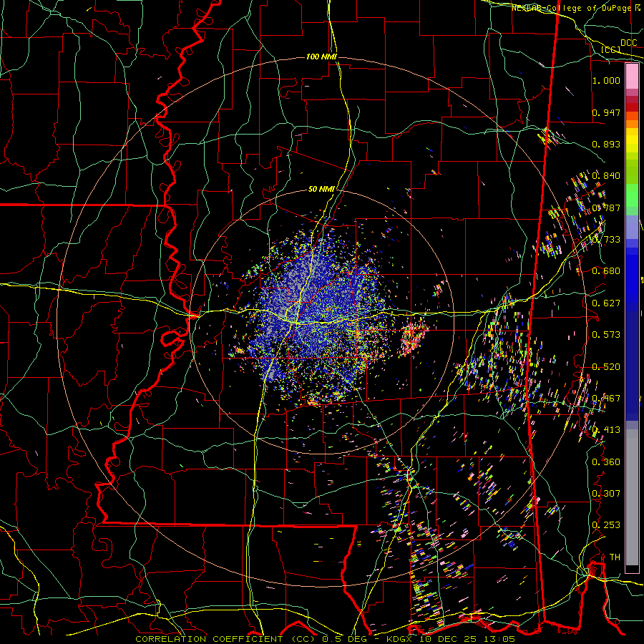Pick the red segment of the color bar
This screenshot has height=644, width=644.
click(632, 107)
